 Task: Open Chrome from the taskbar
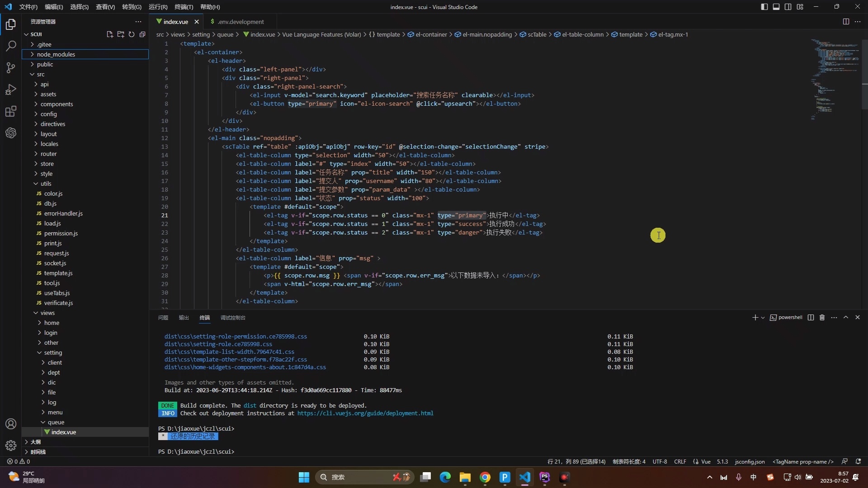pyautogui.click(x=485, y=477)
